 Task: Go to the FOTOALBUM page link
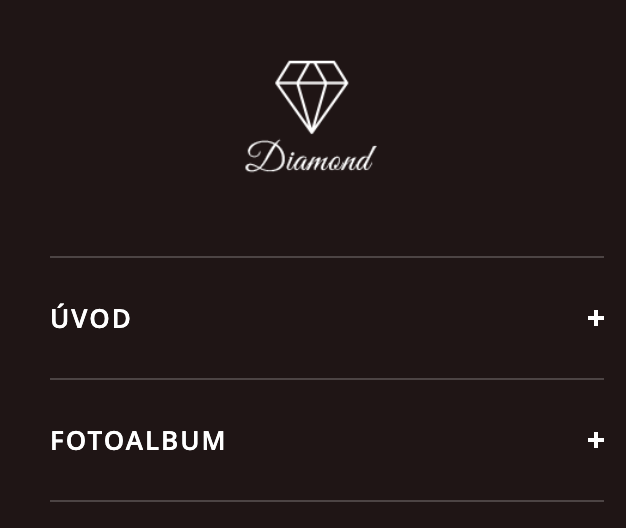[138, 441]
